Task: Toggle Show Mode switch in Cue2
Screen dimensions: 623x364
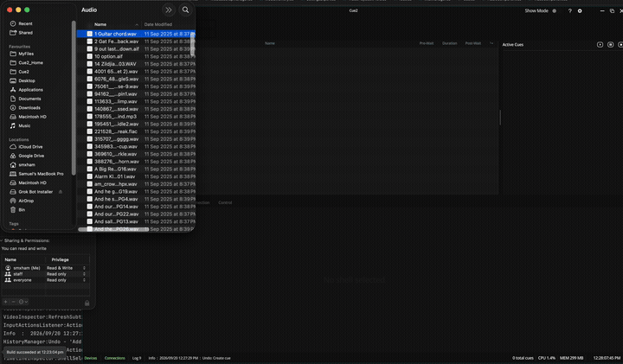Action: [555, 11]
